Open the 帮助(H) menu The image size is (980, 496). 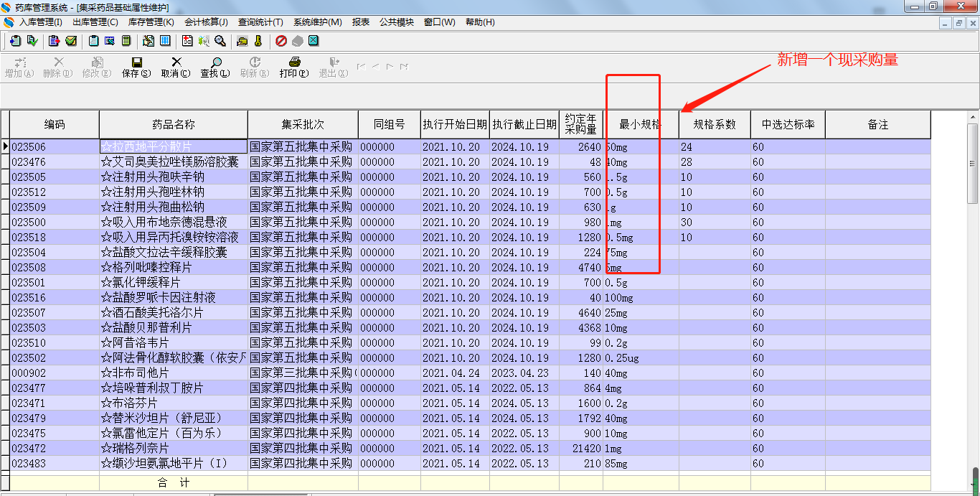pyautogui.click(x=480, y=22)
